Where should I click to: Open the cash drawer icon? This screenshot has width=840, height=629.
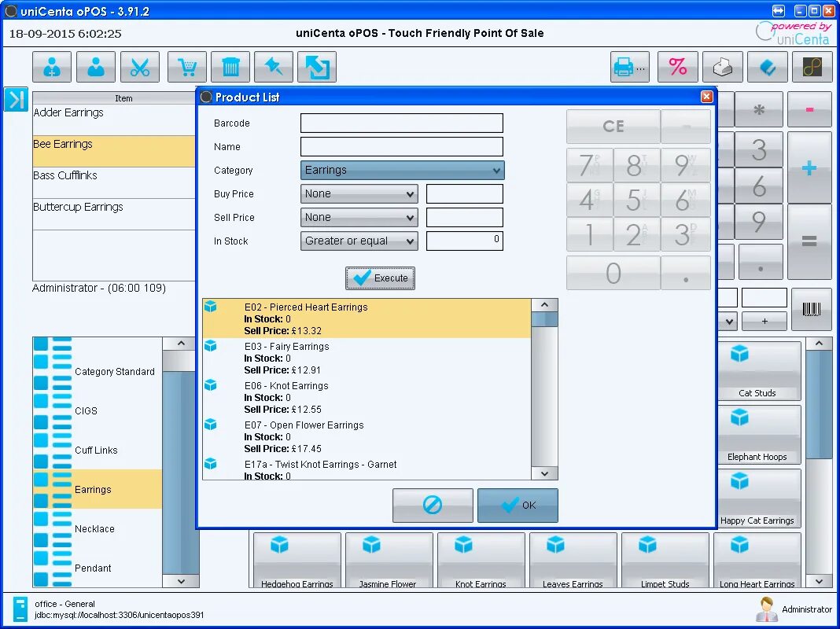click(723, 67)
